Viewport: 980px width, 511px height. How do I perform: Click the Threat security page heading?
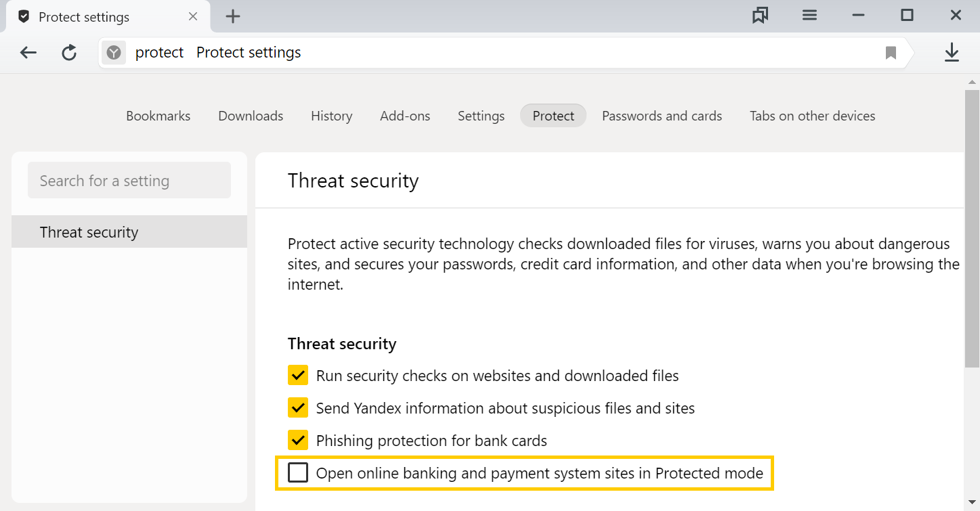coord(354,181)
